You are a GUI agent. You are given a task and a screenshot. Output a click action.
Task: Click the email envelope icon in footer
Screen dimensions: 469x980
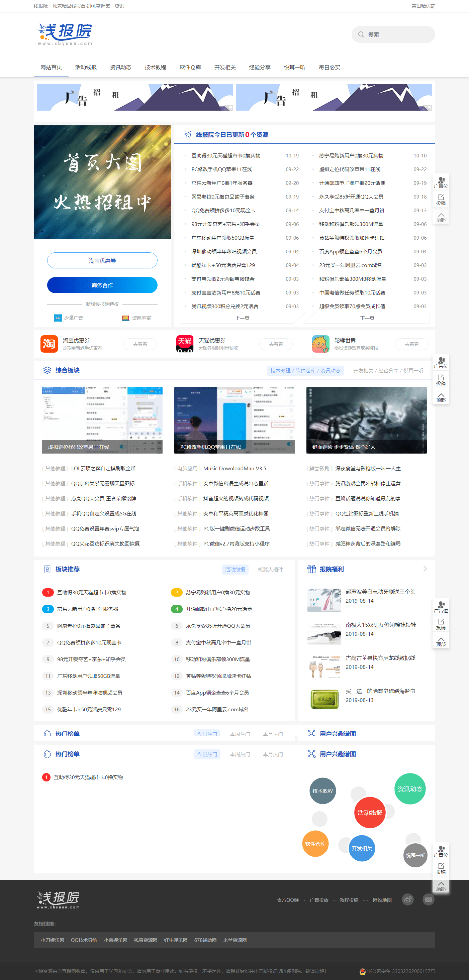428,900
